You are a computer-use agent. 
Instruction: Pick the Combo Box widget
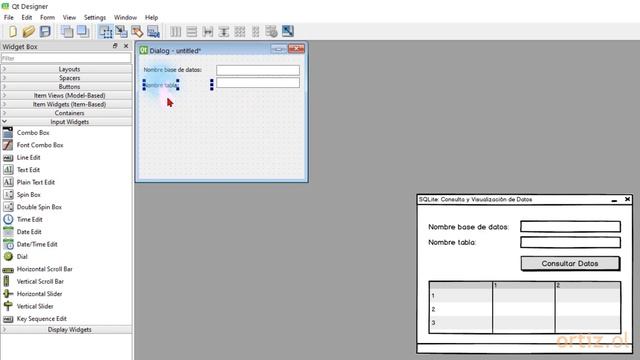click(x=33, y=133)
